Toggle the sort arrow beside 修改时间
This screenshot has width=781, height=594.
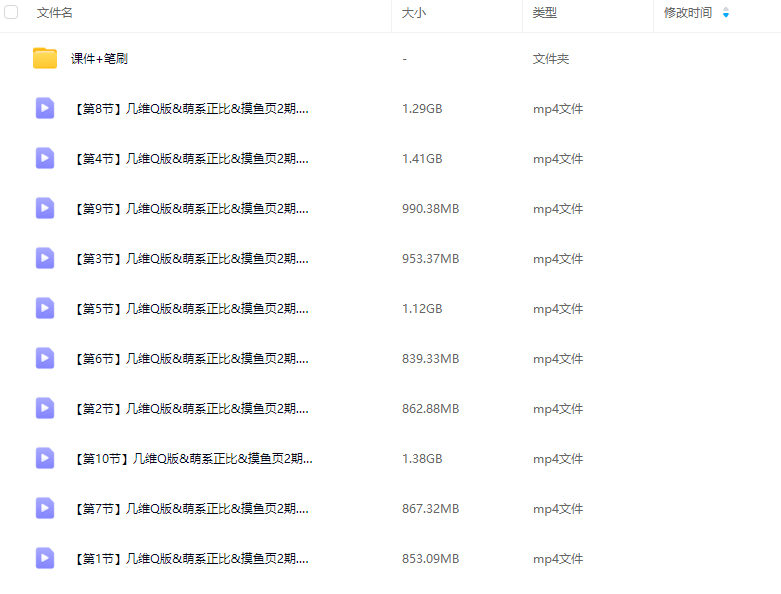[726, 13]
